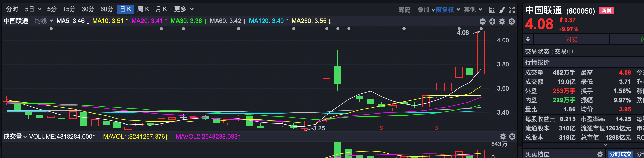Image resolution: width=644 pixels, height=158 pixels.
Task: Select the 5分 period
Action: click(x=52, y=9)
